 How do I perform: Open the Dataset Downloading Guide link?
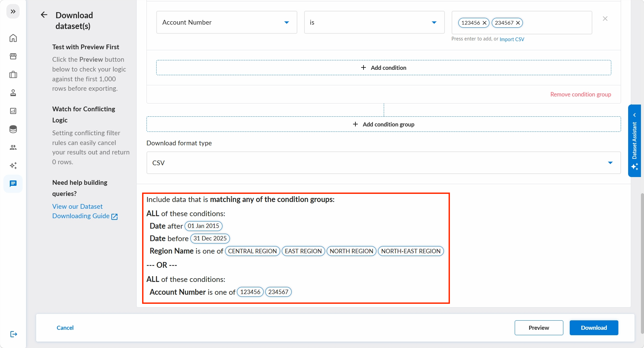click(85, 211)
